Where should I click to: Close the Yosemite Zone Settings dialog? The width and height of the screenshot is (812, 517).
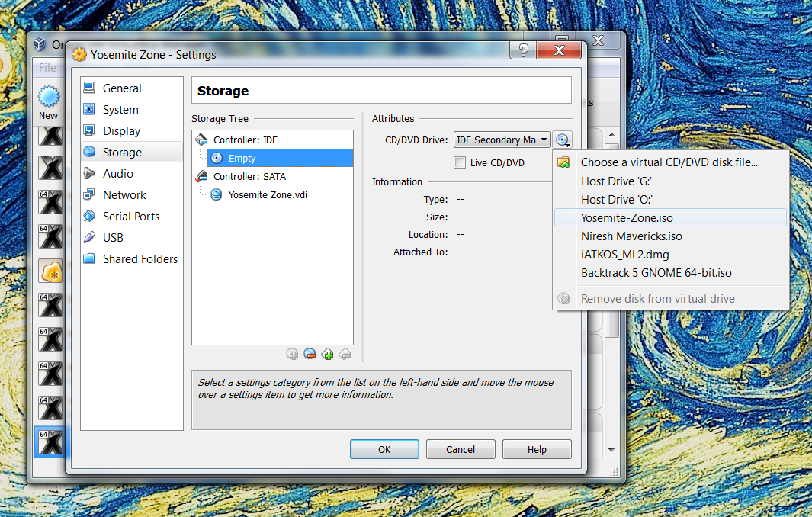tap(559, 50)
